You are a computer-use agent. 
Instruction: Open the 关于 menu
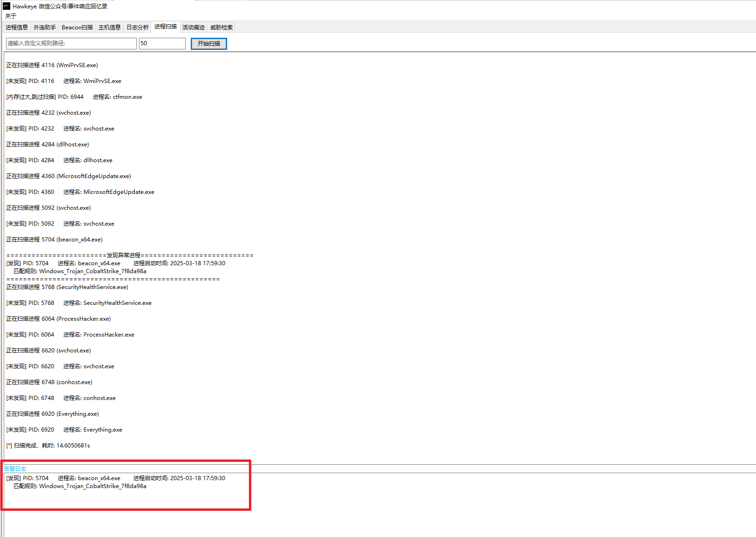tap(11, 16)
